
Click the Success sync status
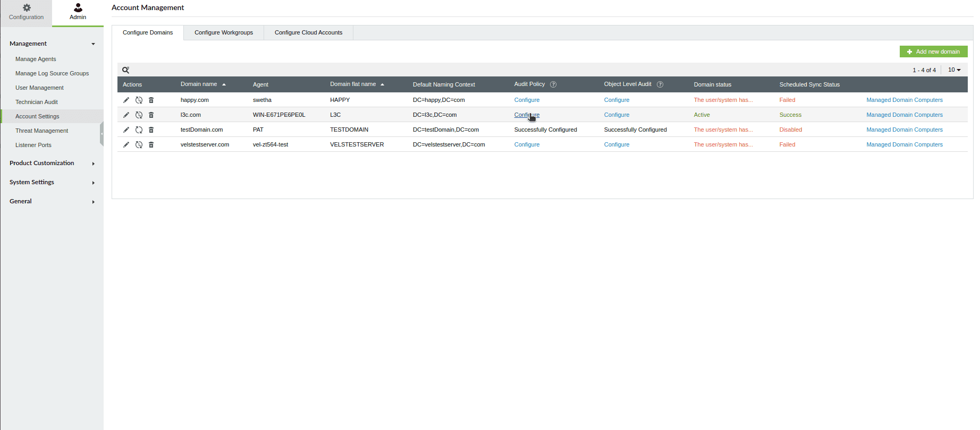point(790,115)
